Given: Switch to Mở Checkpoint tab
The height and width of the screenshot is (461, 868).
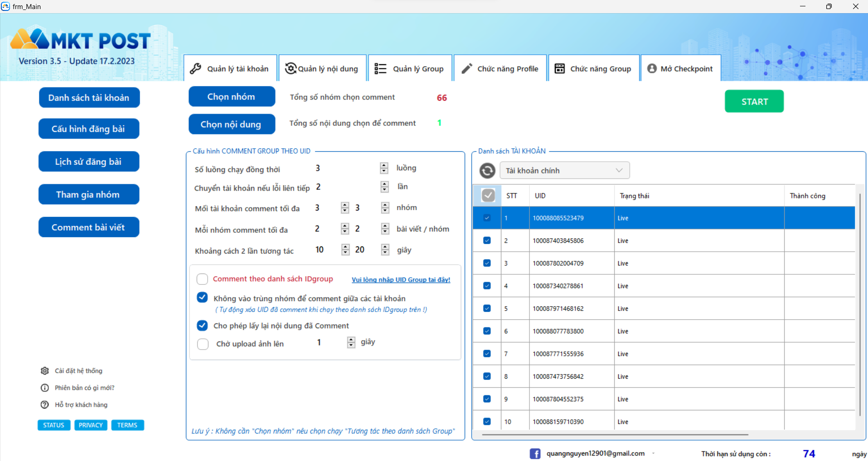Looking at the screenshot, I should pyautogui.click(x=681, y=68).
